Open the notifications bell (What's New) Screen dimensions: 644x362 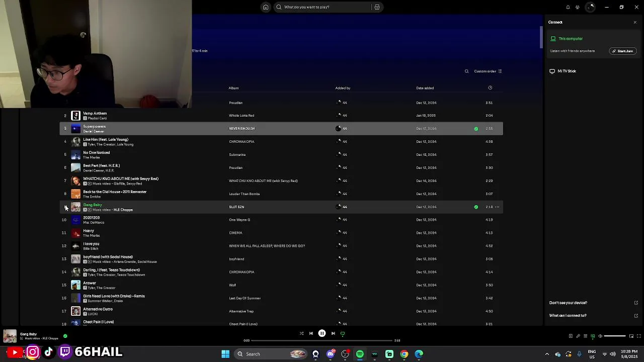(x=568, y=7)
